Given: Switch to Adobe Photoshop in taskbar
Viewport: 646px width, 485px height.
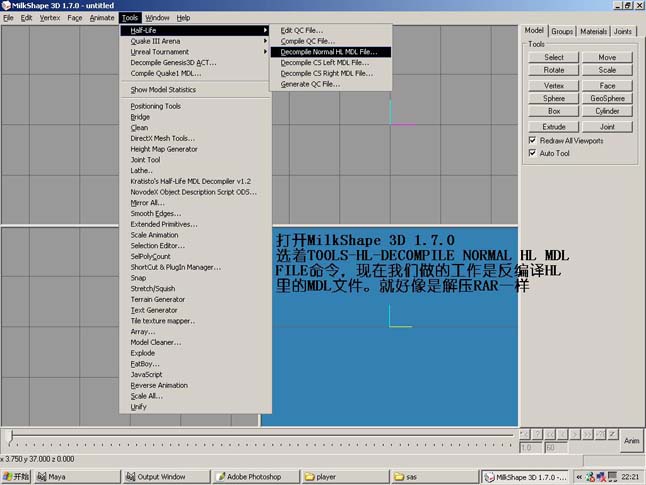Looking at the screenshot, I should pyautogui.click(x=256, y=476).
